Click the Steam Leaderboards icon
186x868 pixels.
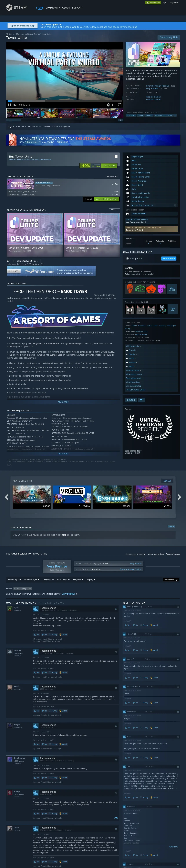coord(128,193)
